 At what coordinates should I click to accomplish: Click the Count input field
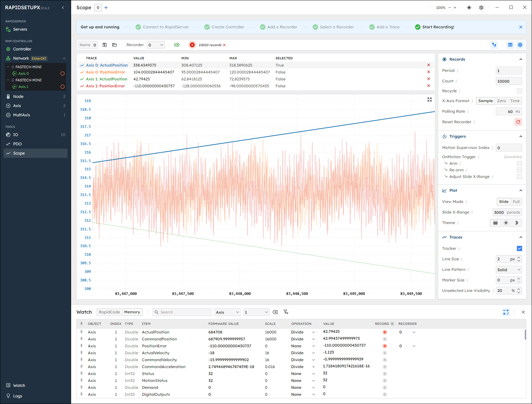(x=509, y=81)
